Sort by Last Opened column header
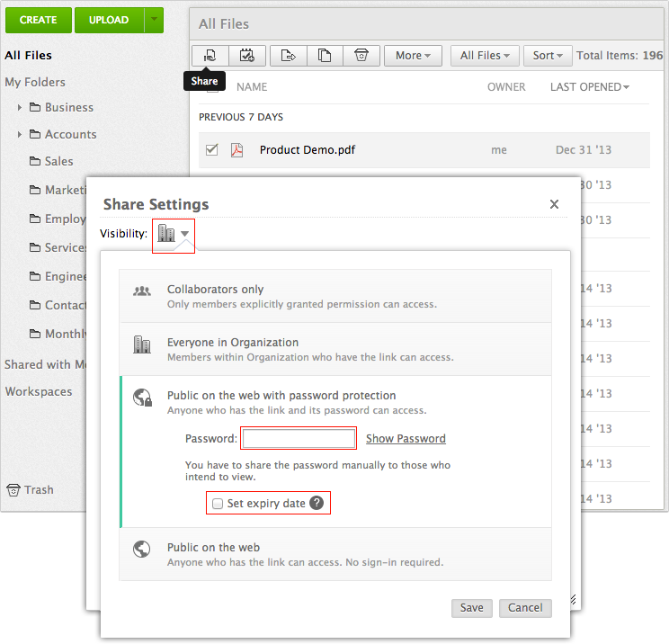669x644 pixels. tap(589, 87)
